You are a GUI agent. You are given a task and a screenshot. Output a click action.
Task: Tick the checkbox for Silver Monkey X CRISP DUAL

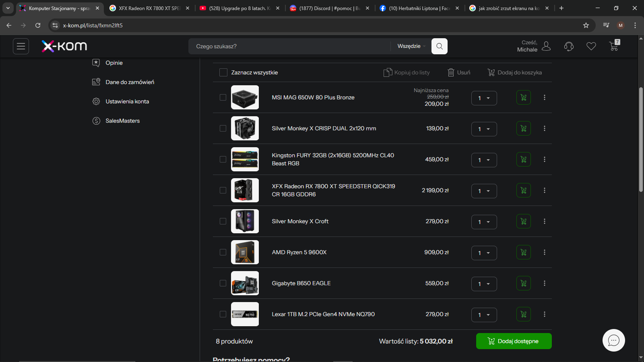223,128
